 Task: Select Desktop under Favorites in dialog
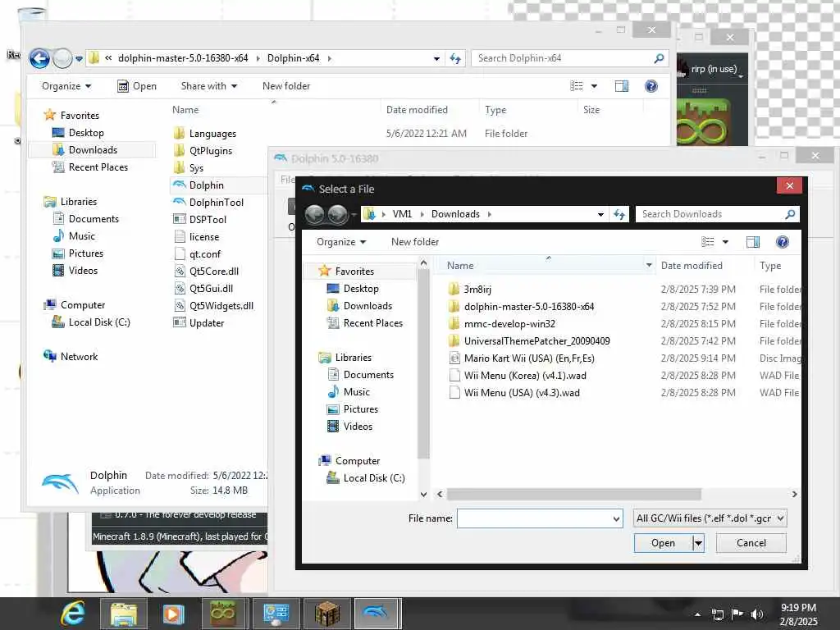pyautogui.click(x=353, y=289)
